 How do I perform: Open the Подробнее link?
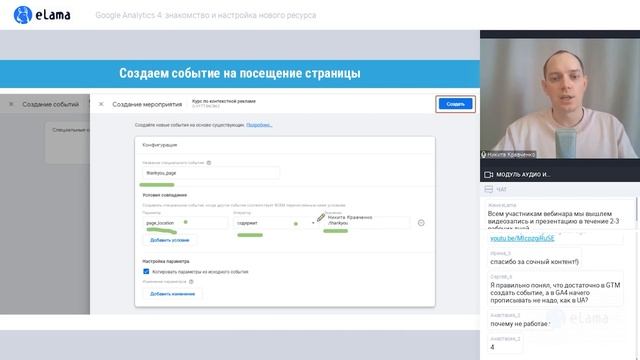(259, 125)
